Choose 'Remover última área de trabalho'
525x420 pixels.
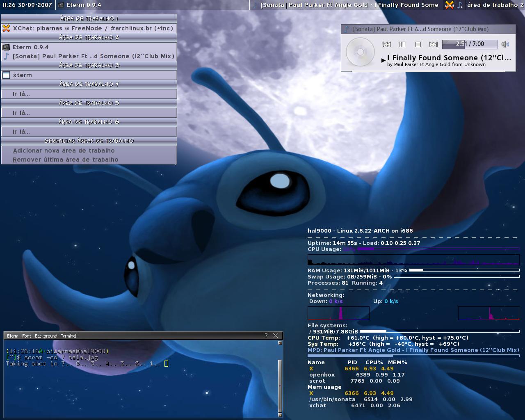89,160
